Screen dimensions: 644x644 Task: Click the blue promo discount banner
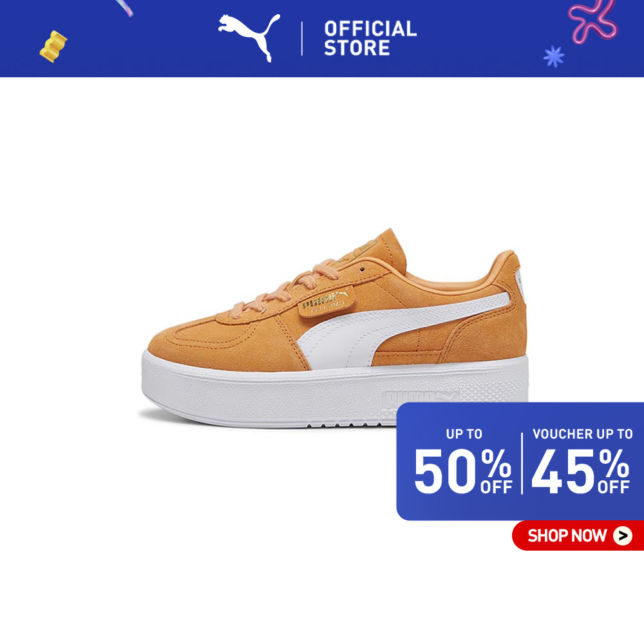tap(520, 461)
